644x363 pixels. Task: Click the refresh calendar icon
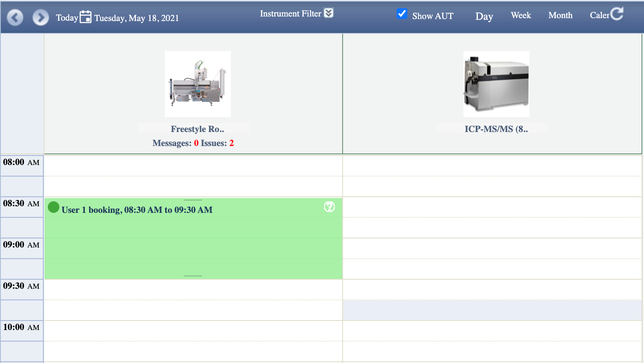pyautogui.click(x=617, y=14)
